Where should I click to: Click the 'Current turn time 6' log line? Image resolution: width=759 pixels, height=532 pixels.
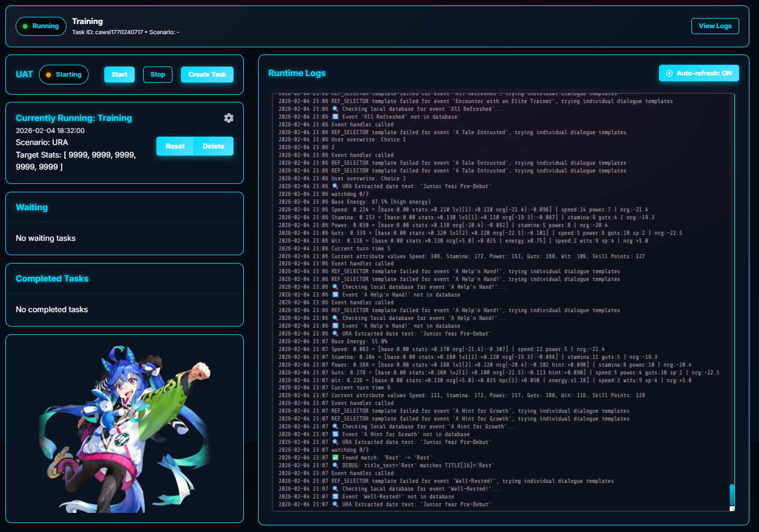(x=334, y=388)
